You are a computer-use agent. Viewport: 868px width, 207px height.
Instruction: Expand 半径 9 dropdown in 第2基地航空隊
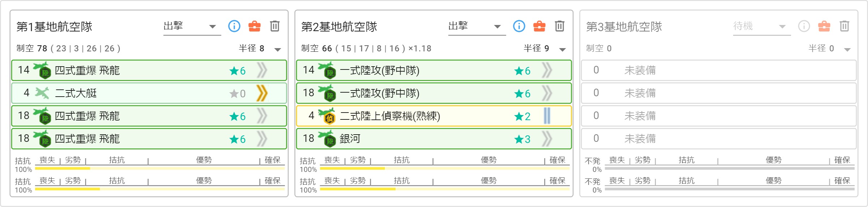(x=562, y=49)
